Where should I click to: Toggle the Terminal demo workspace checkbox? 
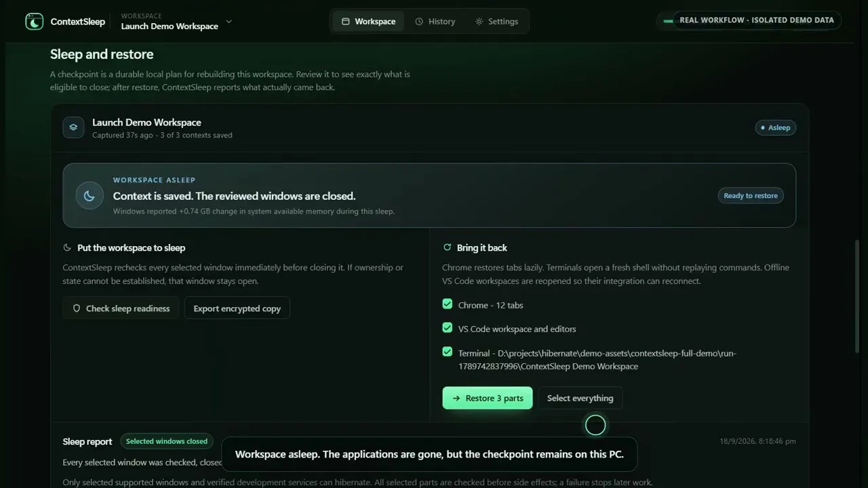[x=448, y=352]
